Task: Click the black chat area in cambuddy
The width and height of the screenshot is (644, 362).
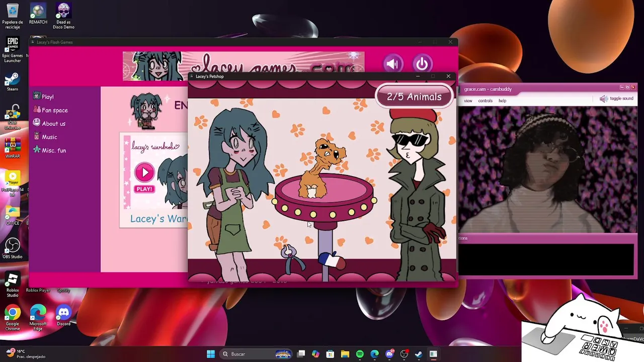Action: (x=546, y=259)
